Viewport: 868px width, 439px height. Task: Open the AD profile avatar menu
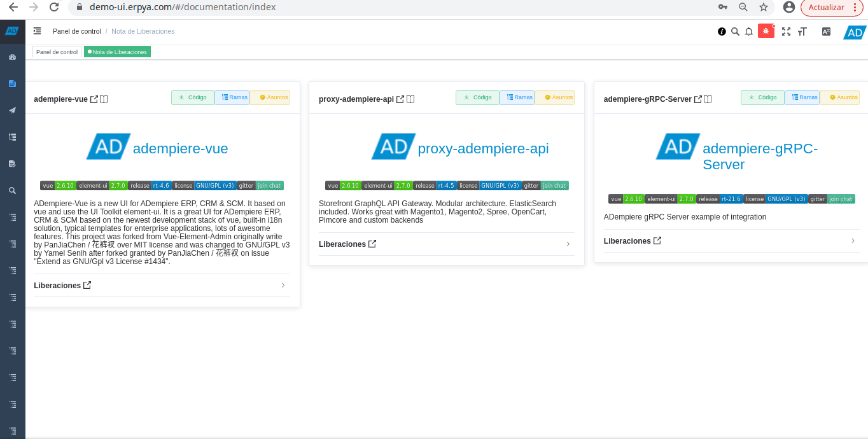[855, 32]
